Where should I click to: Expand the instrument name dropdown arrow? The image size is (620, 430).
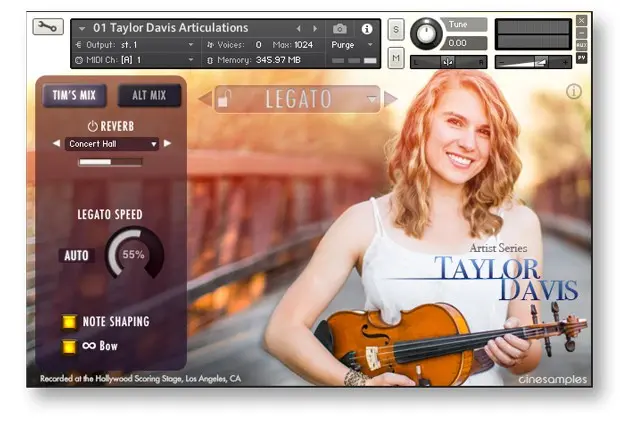coord(82,28)
